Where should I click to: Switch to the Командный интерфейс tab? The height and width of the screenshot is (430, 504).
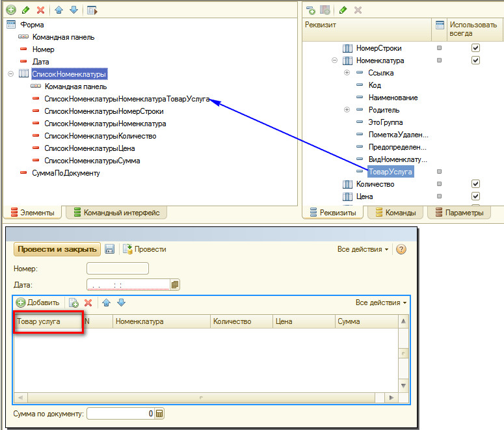pos(116,213)
